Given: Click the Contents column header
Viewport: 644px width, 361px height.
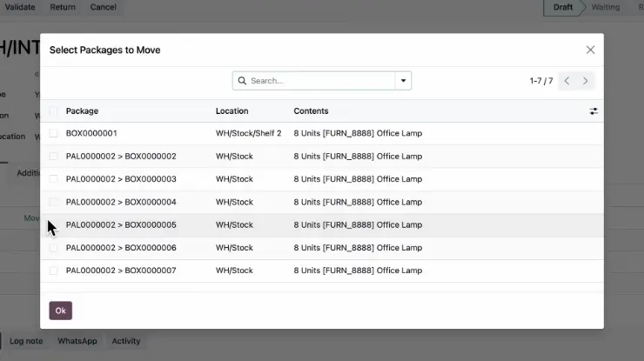Looking at the screenshot, I should click(311, 111).
